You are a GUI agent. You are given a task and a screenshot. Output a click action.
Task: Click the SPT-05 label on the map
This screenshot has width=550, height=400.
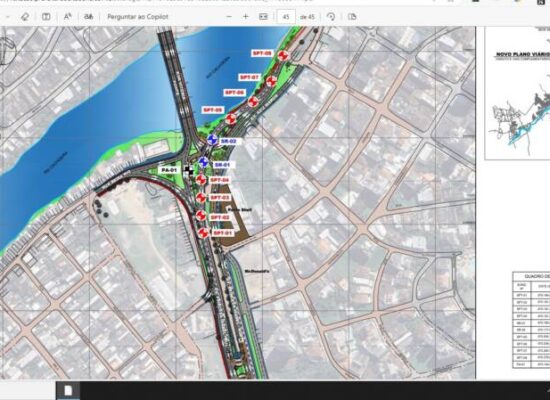pos(213,110)
